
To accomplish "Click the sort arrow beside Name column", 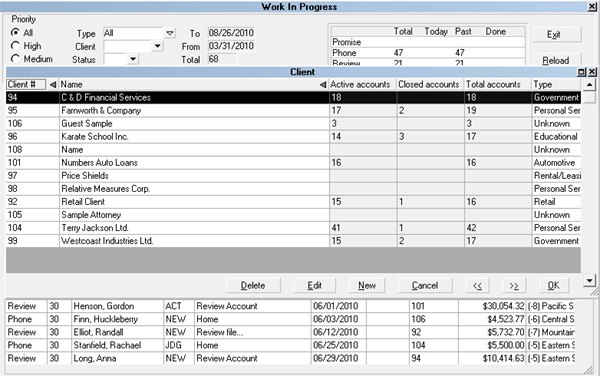I will (323, 85).
